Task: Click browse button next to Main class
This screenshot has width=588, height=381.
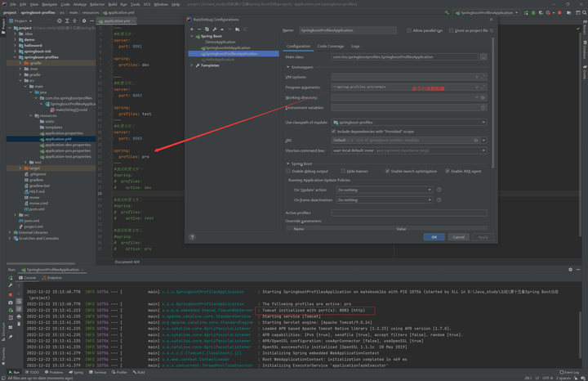Action: [483, 57]
